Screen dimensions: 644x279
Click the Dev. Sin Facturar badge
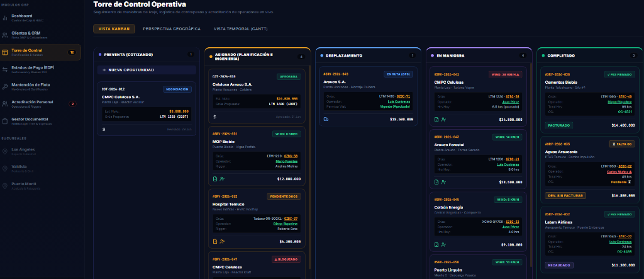tap(565, 195)
